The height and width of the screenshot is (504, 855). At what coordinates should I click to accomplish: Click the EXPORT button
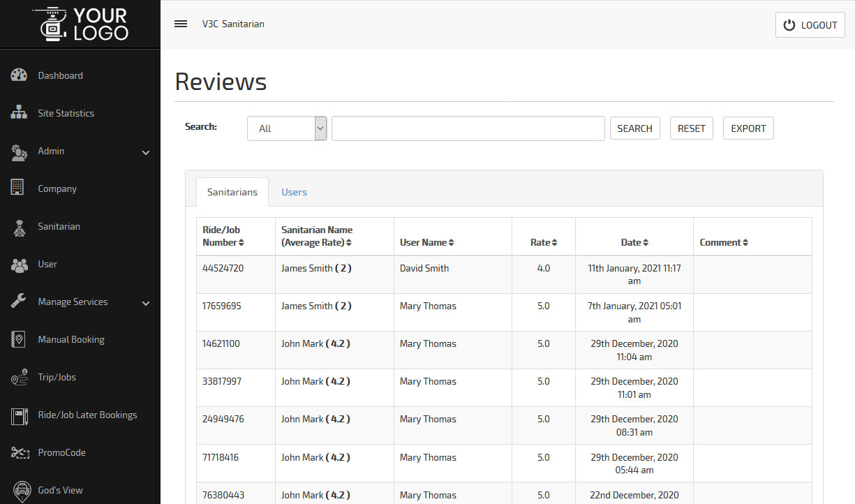coord(748,128)
